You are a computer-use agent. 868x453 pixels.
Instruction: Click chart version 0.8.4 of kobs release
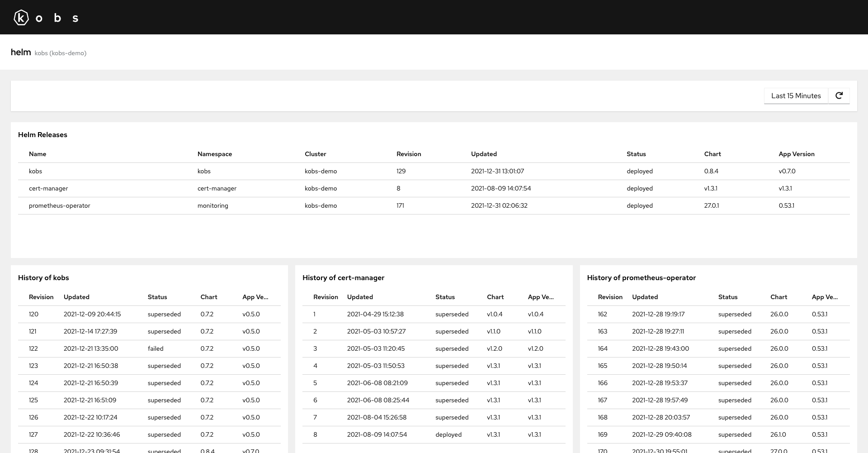click(711, 171)
